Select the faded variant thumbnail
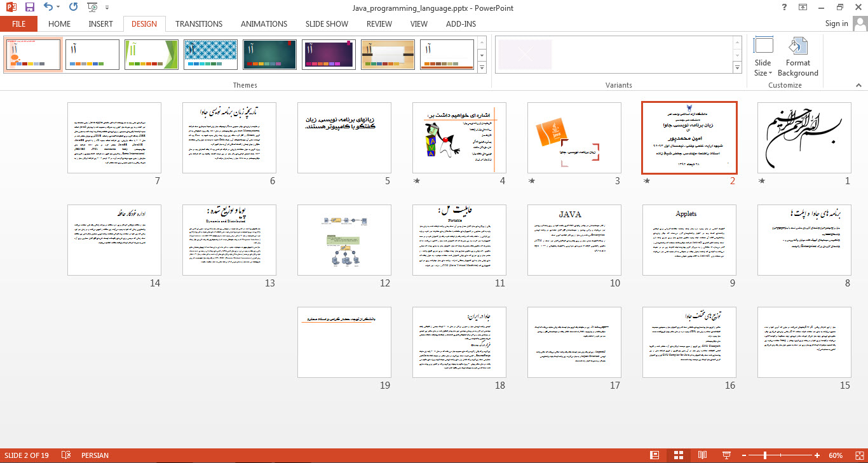Viewport: 868px width, 463px height. pos(526,54)
